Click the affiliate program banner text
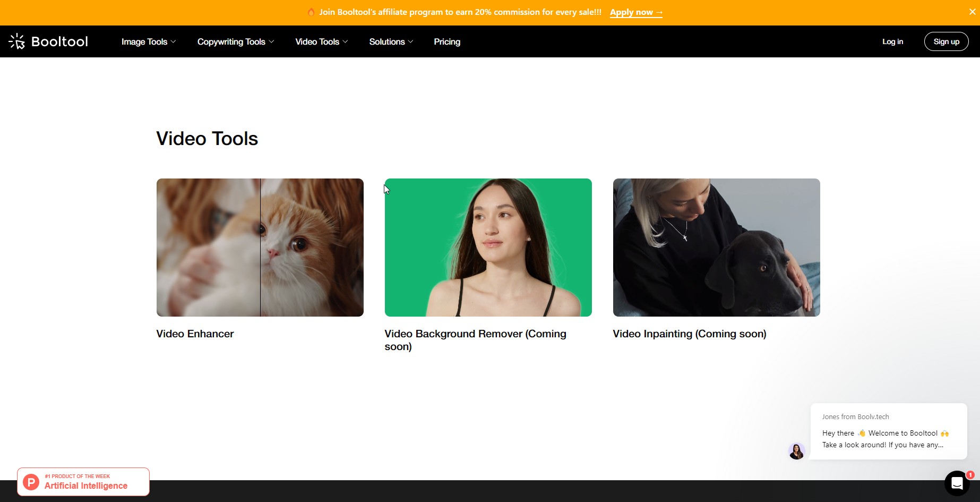This screenshot has width=980, height=502. click(x=460, y=12)
